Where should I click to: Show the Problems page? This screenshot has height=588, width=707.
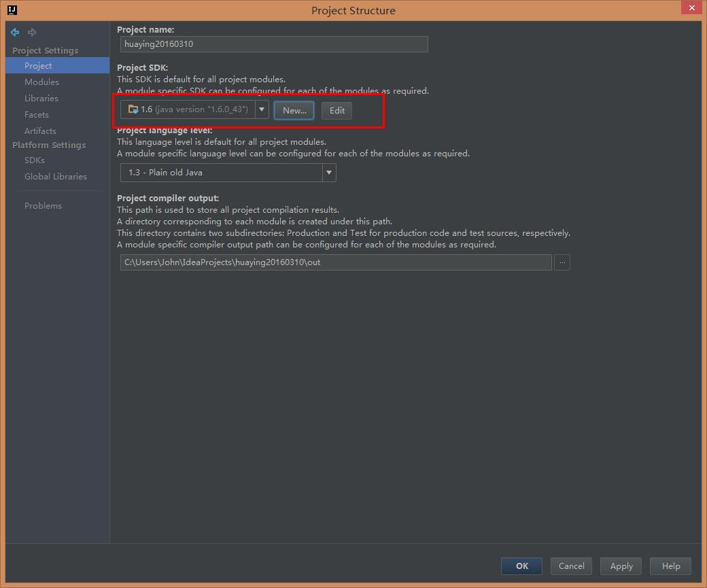pos(43,205)
